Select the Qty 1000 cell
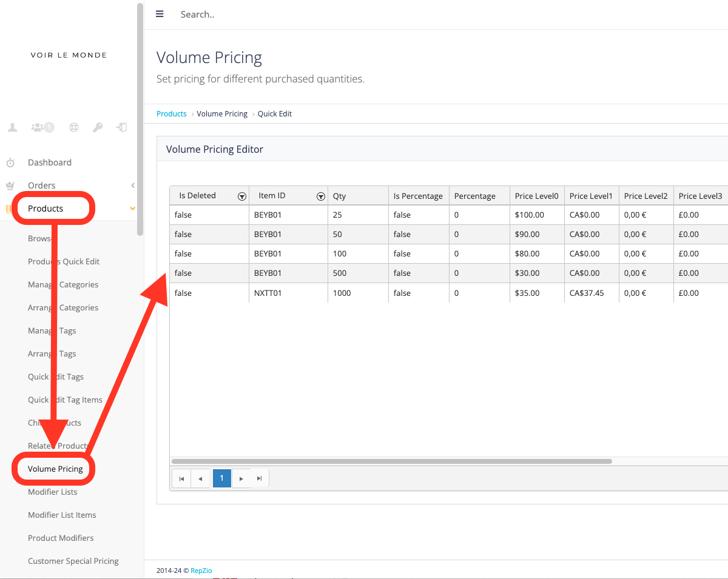728x579 pixels. (358, 293)
